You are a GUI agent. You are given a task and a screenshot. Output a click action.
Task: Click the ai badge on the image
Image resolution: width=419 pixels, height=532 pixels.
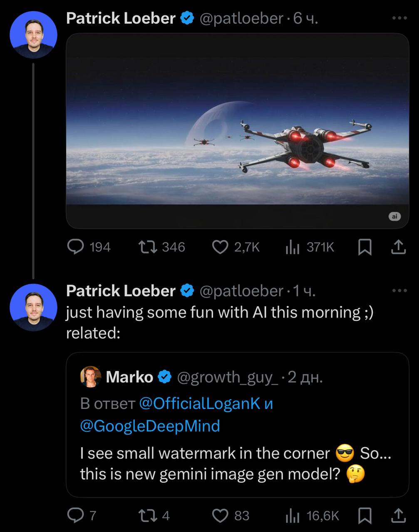394,216
